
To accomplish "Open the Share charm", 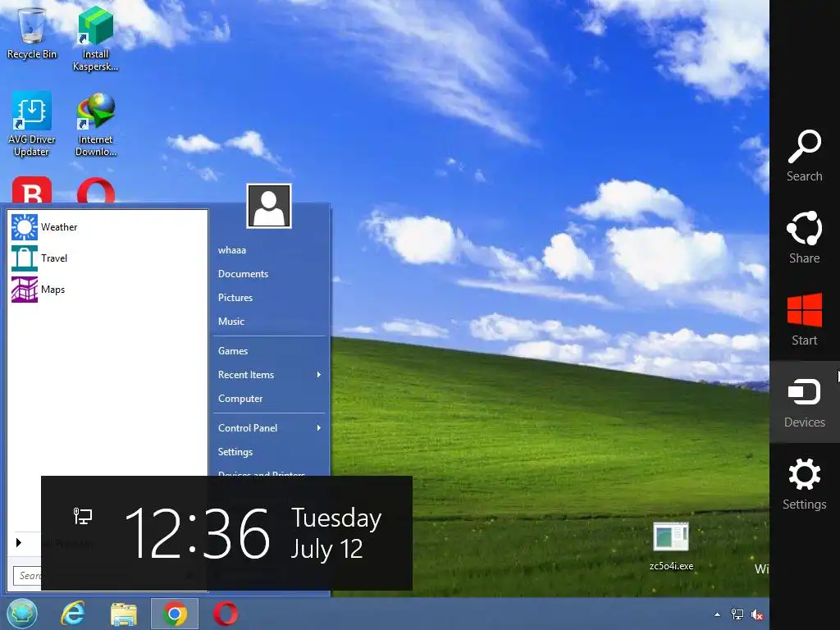I will tap(804, 237).
